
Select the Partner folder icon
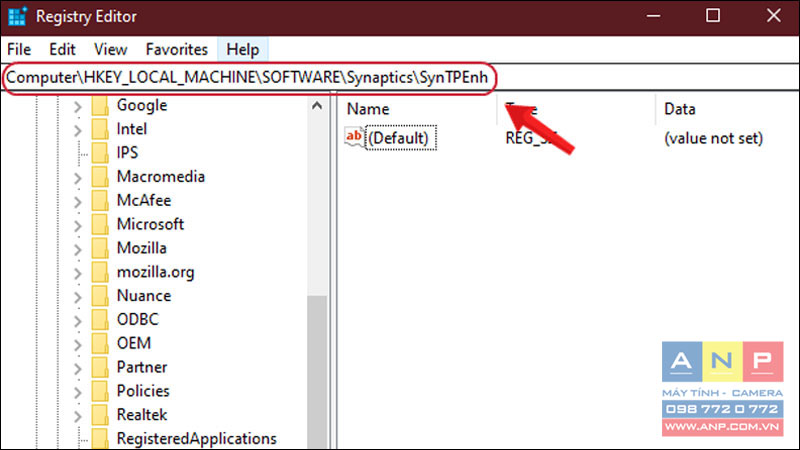click(x=100, y=367)
